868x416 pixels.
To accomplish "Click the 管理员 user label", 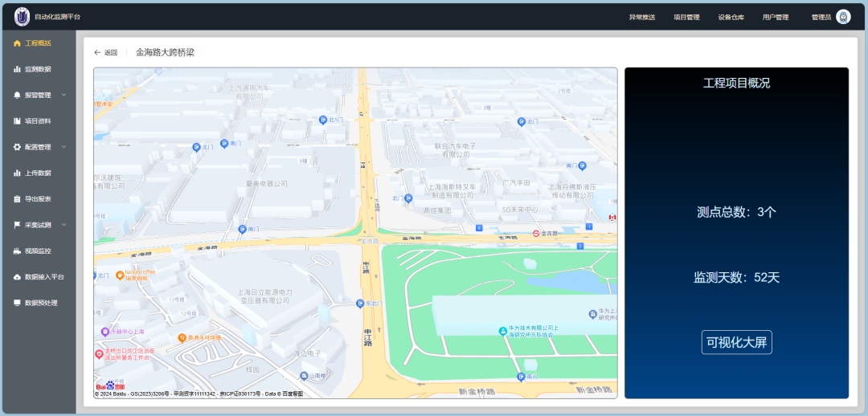I will click(x=821, y=17).
